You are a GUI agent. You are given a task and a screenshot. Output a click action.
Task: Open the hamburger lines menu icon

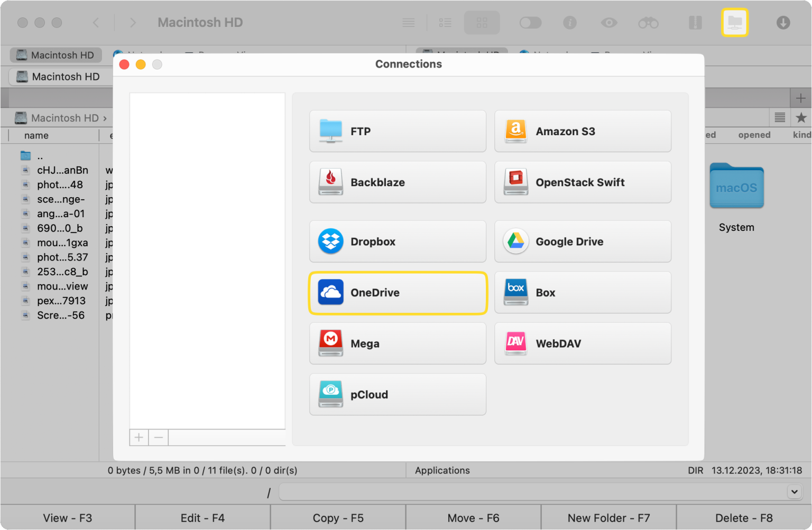tap(408, 22)
